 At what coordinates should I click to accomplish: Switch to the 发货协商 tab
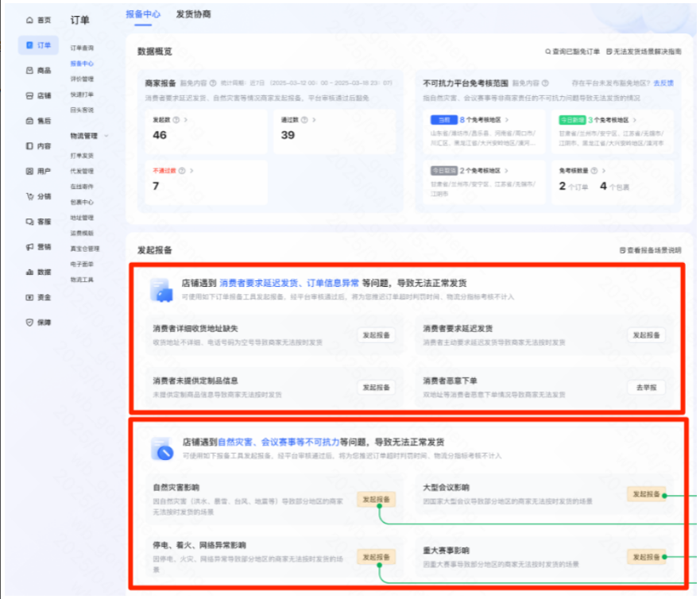point(193,14)
